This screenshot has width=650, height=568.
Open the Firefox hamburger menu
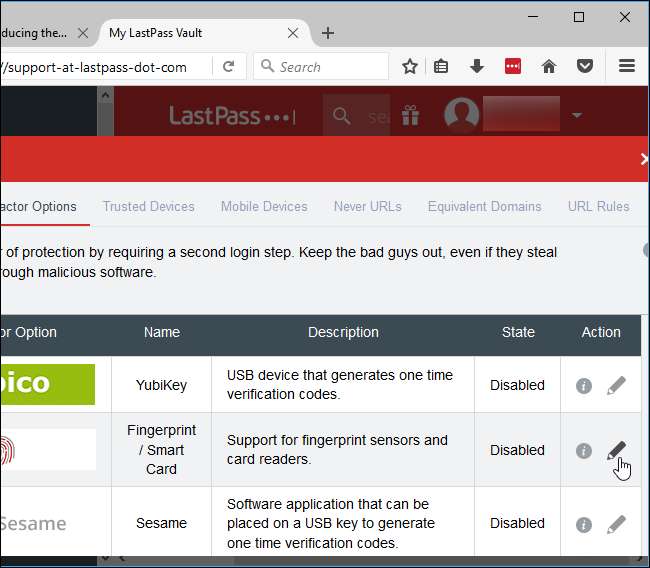pos(627,66)
